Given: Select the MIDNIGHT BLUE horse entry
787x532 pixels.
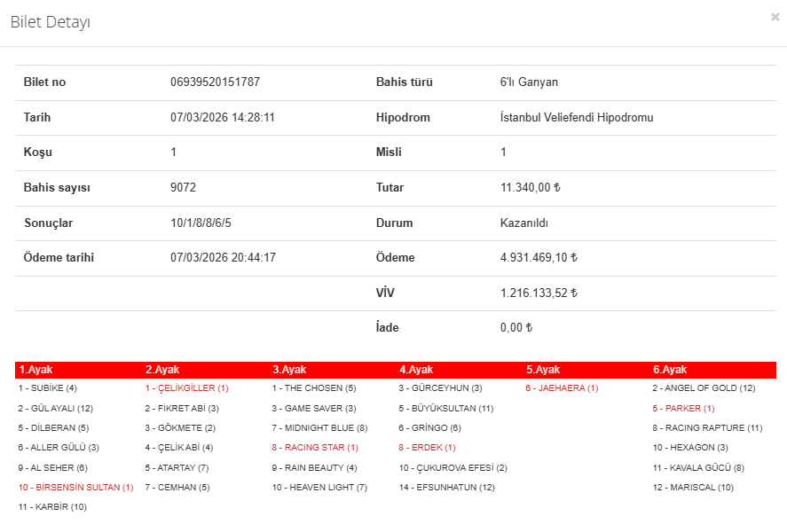Looking at the screenshot, I should coord(319,427).
